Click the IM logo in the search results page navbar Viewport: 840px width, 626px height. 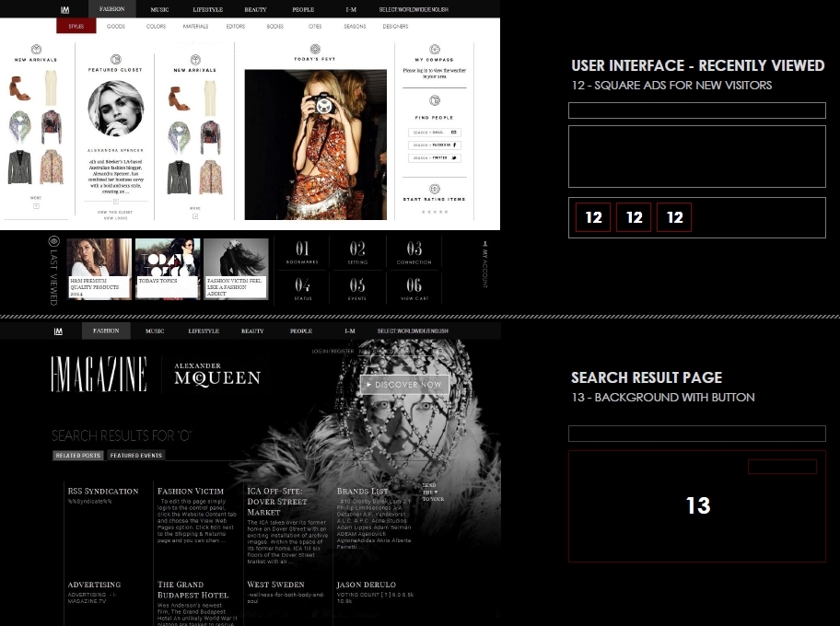58,331
